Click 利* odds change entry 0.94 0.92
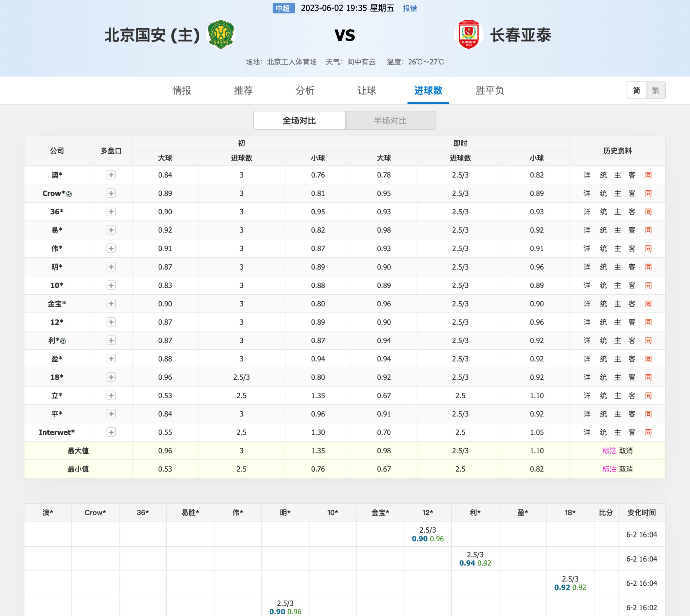 (x=475, y=563)
